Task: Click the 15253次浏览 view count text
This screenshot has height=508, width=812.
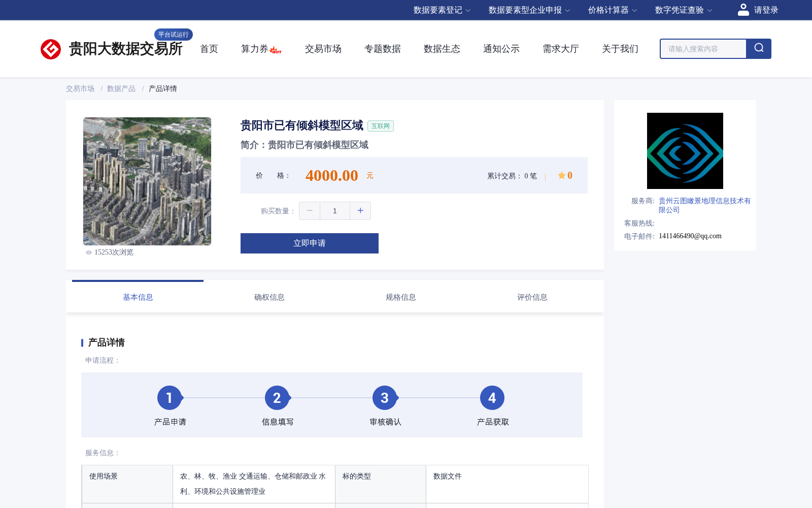Action: tap(114, 252)
